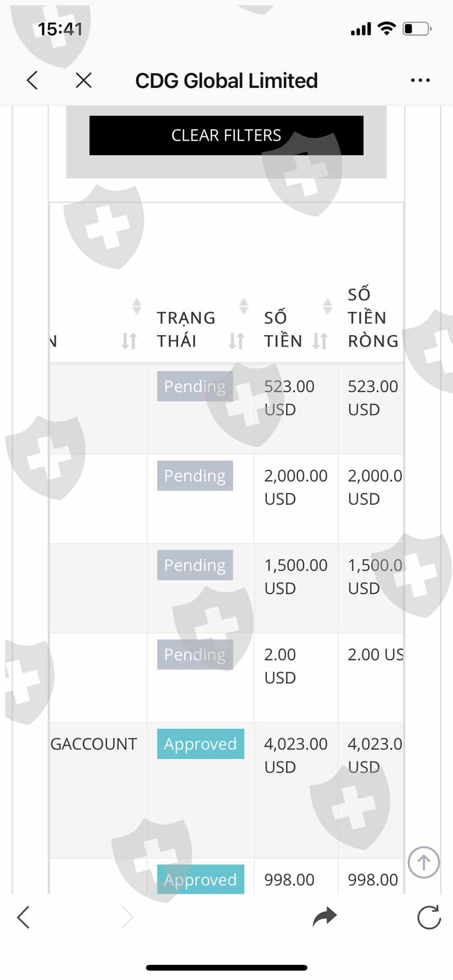Tap the Approved badge for 4,023.00 USD
This screenshot has width=453, height=980.
200,744
